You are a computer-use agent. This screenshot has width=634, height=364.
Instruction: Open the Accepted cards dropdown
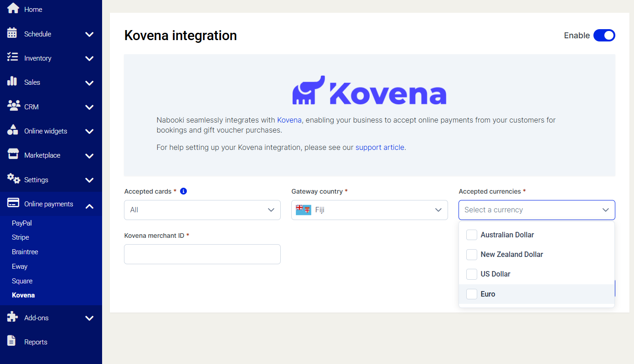click(202, 210)
